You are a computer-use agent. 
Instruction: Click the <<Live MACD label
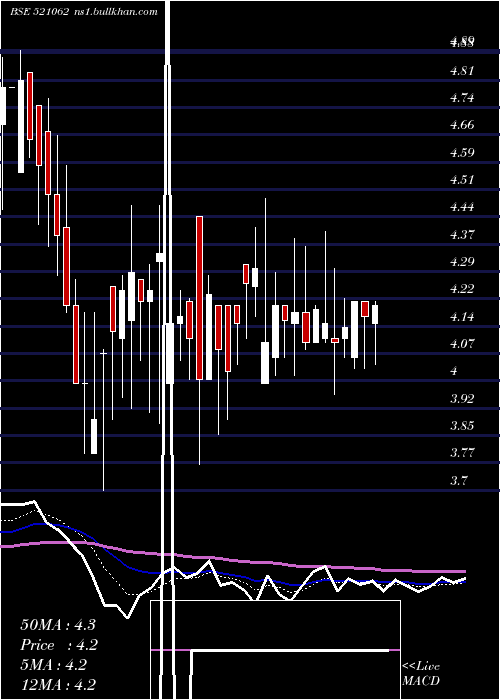(421, 673)
